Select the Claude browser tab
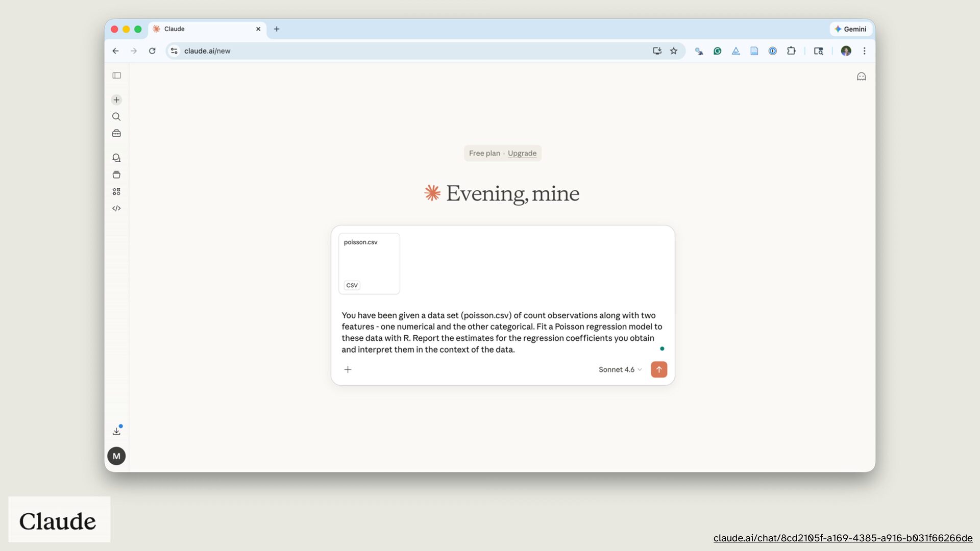The image size is (980, 551). coord(204,29)
